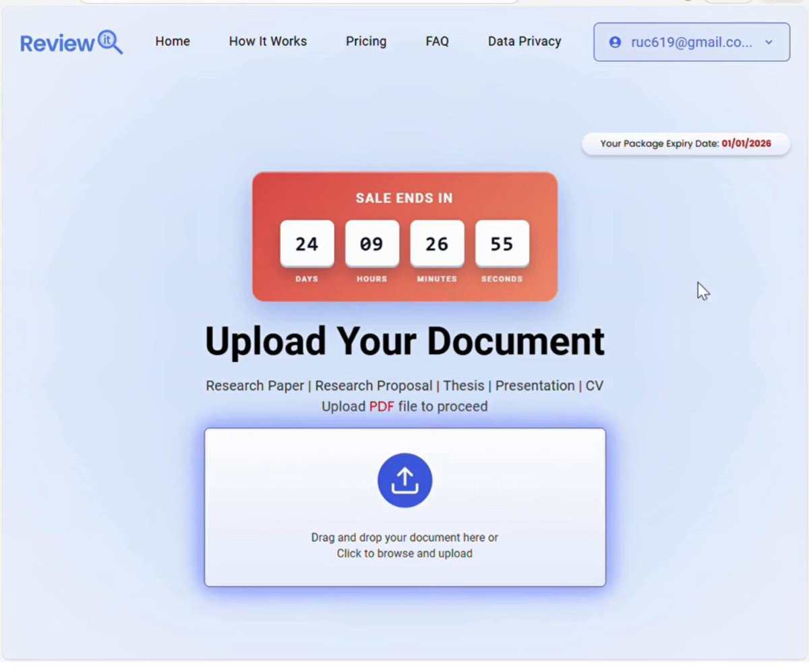This screenshot has height=672, width=809.
Task: Click the 'Research Proposal' text
Action: 373,386
